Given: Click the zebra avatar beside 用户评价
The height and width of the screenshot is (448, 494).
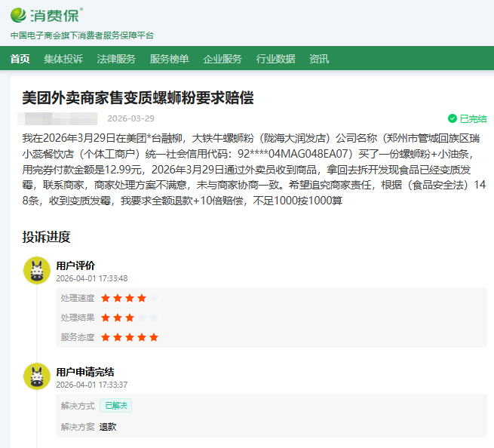Looking at the screenshot, I should pyautogui.click(x=36, y=270).
